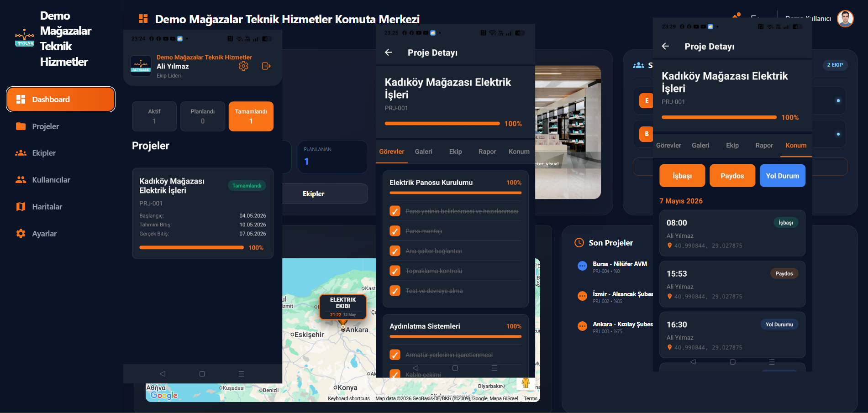
Task: Go back from middle Proje Detayı screen
Action: click(x=389, y=52)
